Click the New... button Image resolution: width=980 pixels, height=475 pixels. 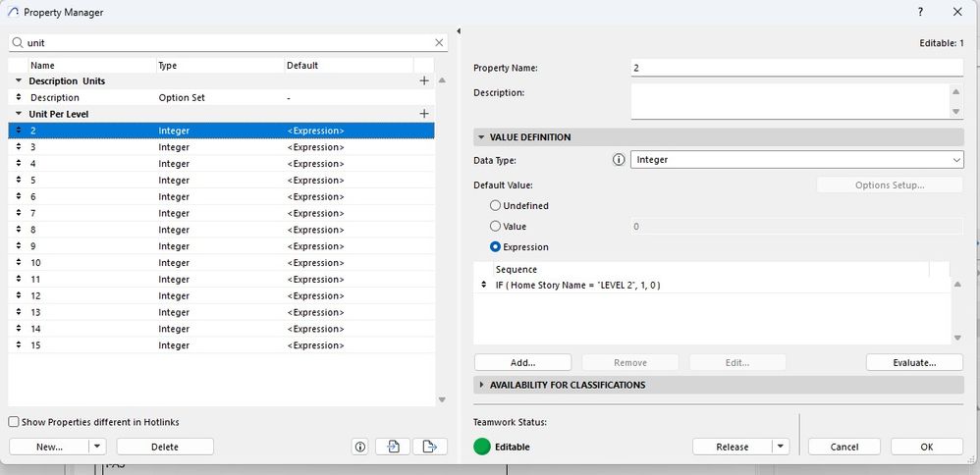[49, 447]
